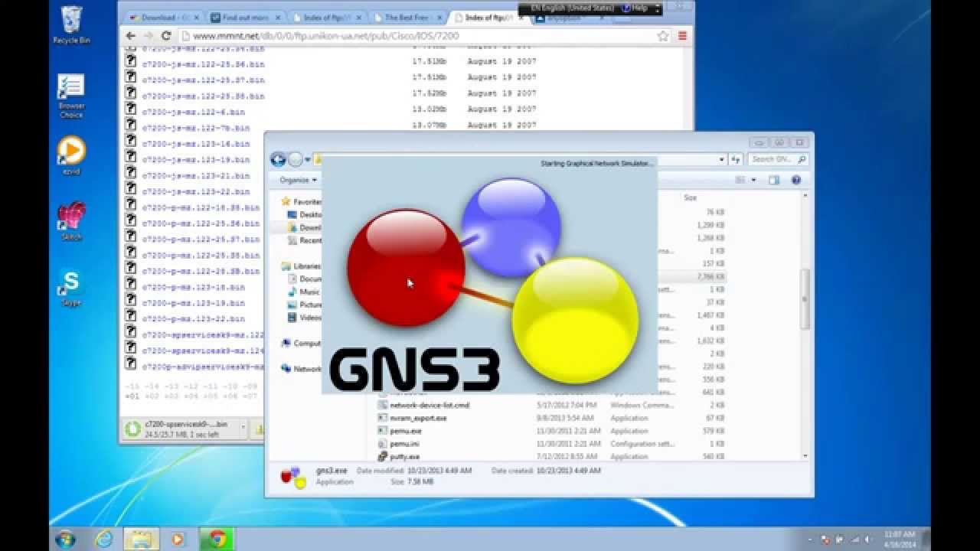
Task: Bookmark this page with the star icon
Action: pos(663,36)
